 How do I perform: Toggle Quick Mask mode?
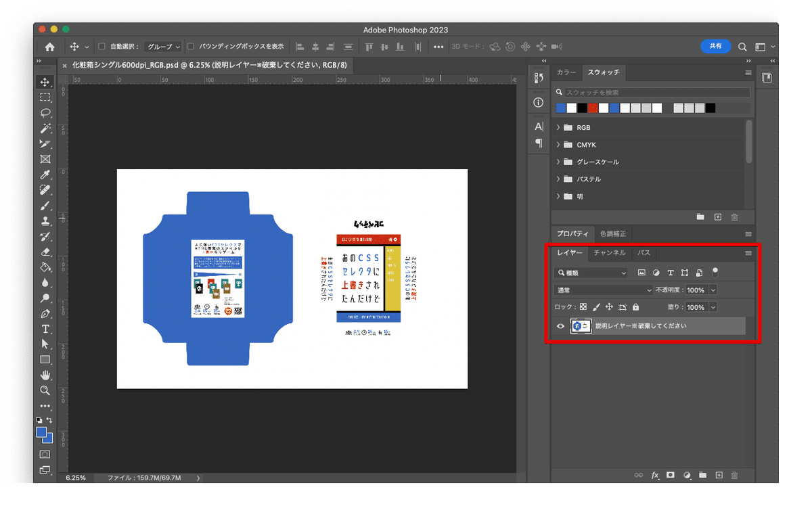[45, 454]
